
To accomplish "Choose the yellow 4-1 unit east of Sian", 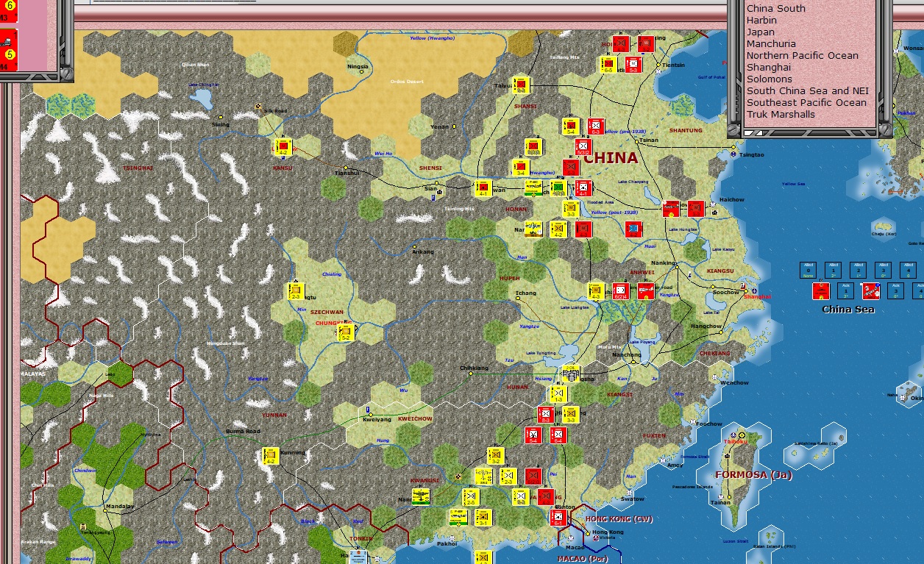I will [x=483, y=188].
